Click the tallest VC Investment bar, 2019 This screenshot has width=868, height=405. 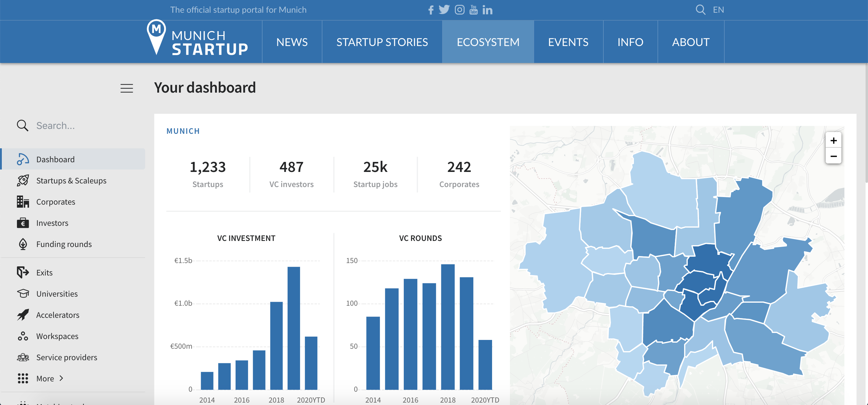(293, 328)
